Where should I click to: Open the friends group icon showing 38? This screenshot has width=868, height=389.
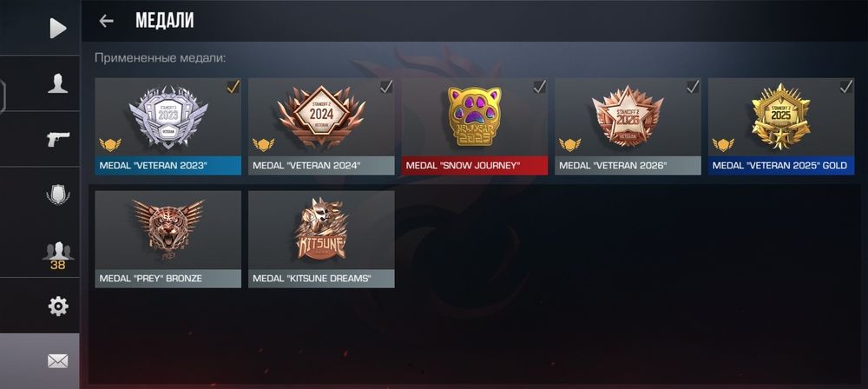[57, 255]
